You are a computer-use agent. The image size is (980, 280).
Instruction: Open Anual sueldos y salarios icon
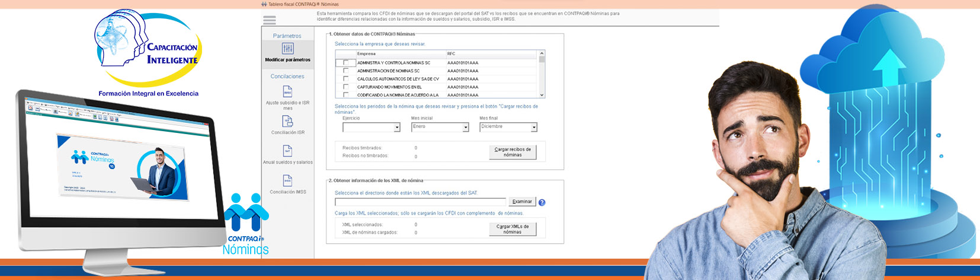pos(287,151)
